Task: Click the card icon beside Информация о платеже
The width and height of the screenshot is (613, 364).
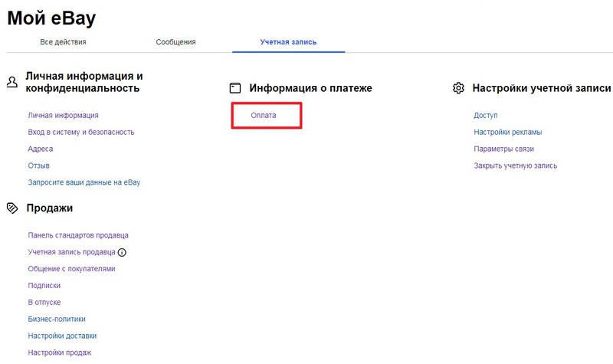Action: click(x=235, y=88)
